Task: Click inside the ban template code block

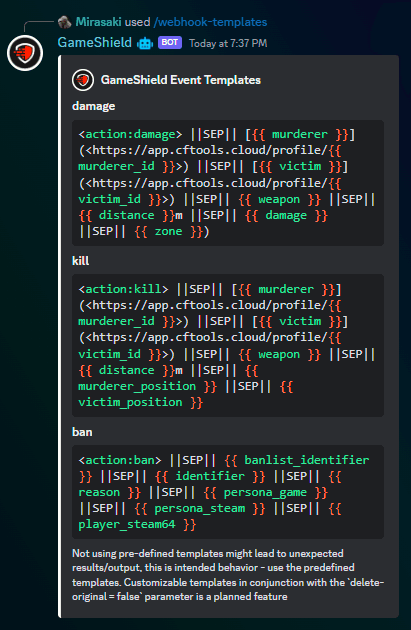Action: 228,492
